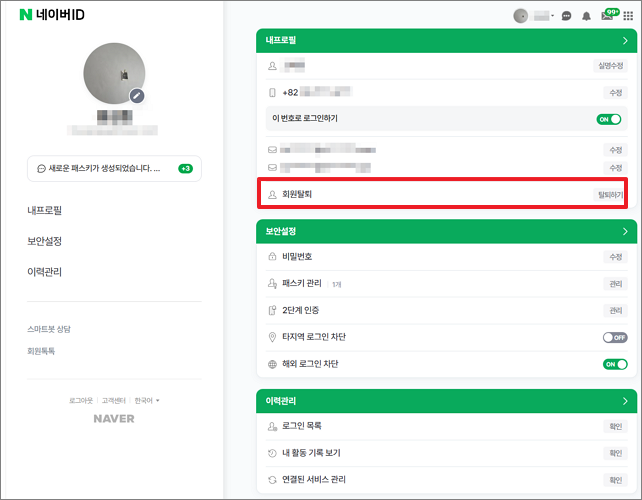Turn off the 해외 로그인 차단 toggle
Screen dimensions: 642x500
[x=614, y=364]
